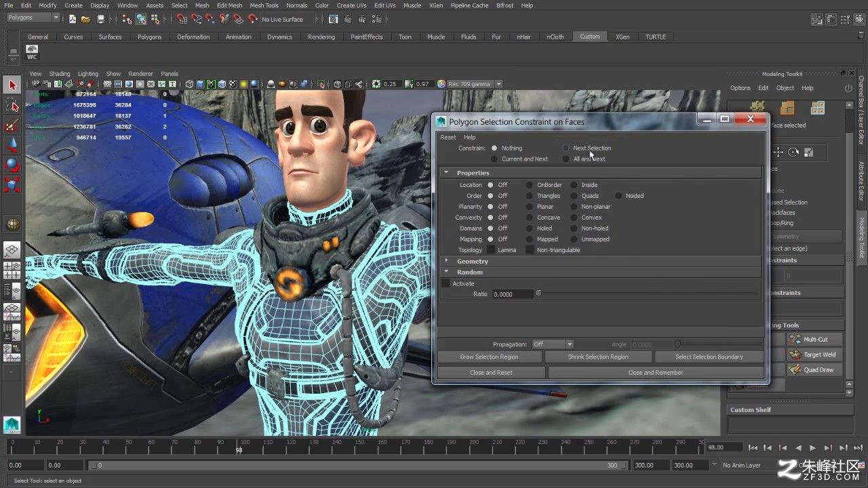This screenshot has width=868, height=488.
Task: Click the Ratio value field 0.0000
Action: 513,294
